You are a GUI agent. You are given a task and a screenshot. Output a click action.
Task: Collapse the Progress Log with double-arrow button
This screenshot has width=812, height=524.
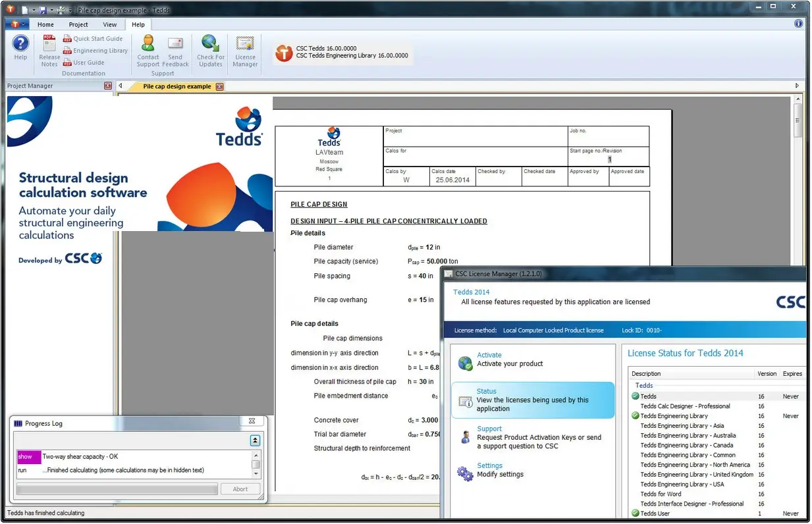[255, 440]
